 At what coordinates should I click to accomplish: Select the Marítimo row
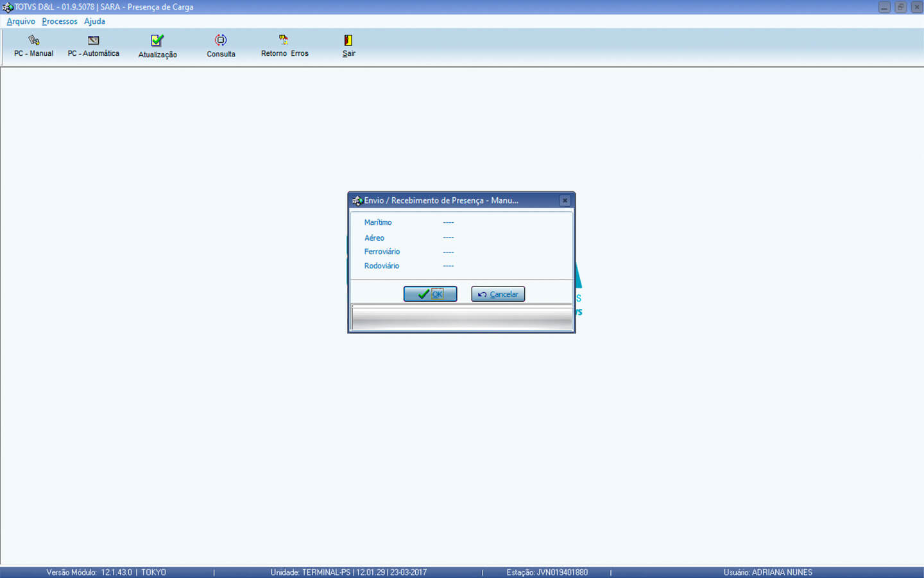[378, 222]
